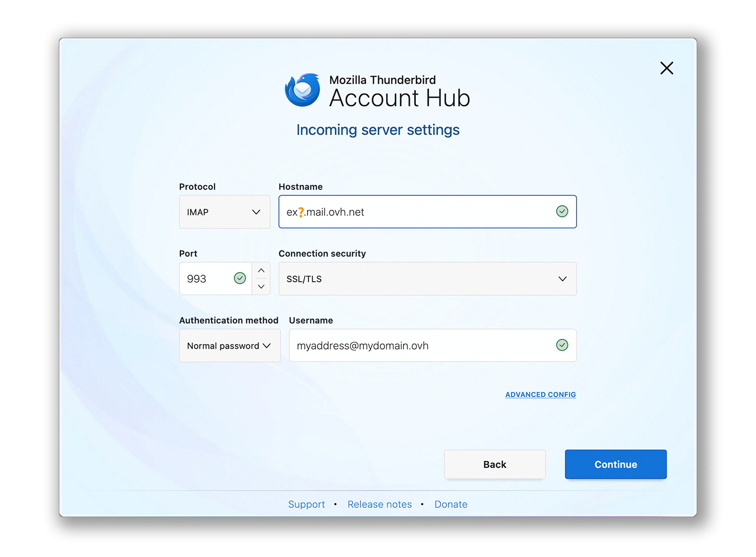The height and width of the screenshot is (557, 756).
Task: Follow the Donate link
Action: [451, 504]
